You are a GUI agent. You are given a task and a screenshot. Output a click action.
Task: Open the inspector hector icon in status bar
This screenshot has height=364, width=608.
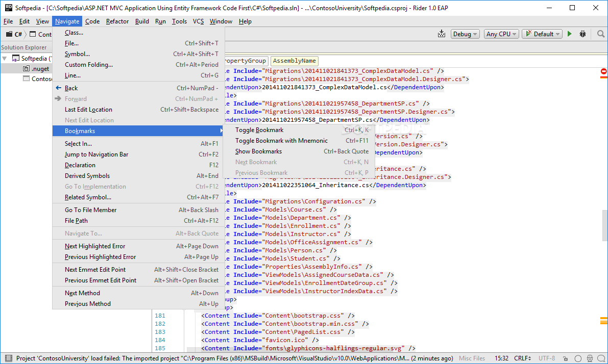[590, 358]
